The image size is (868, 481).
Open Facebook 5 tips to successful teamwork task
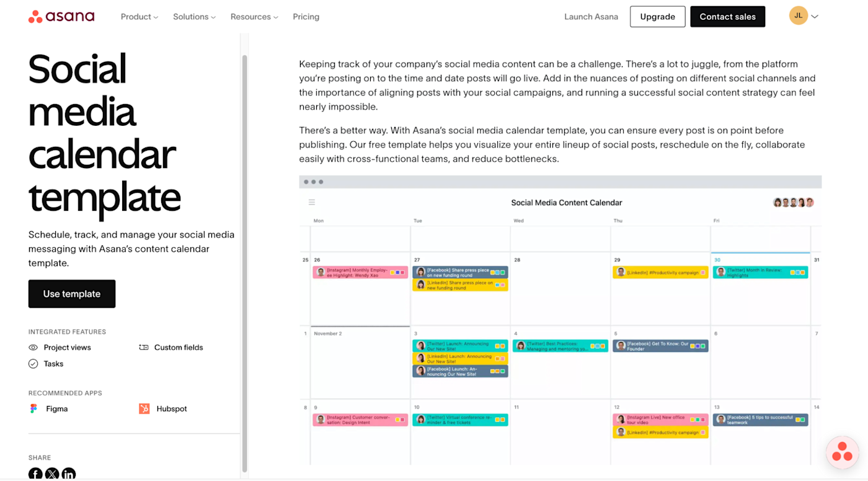click(x=761, y=420)
